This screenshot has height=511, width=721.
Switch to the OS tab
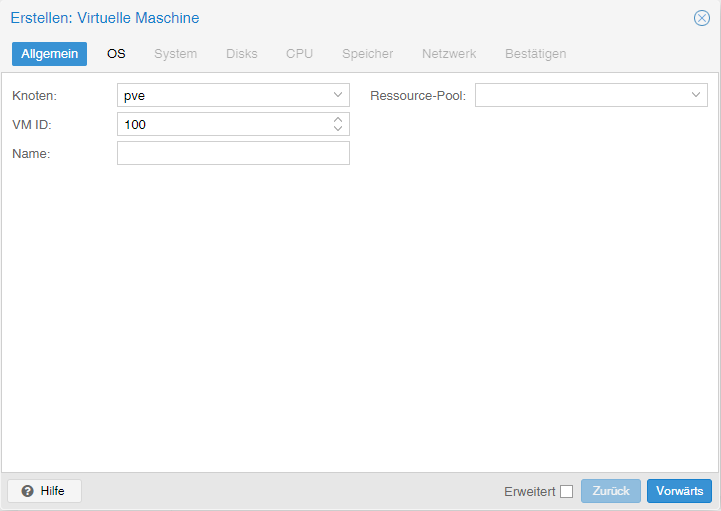click(x=116, y=54)
